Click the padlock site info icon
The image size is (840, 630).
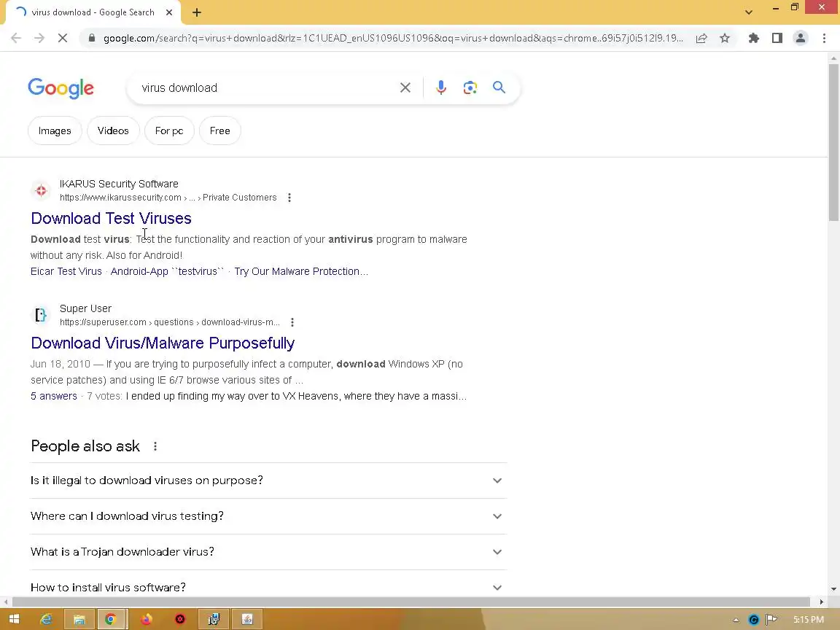click(92, 38)
